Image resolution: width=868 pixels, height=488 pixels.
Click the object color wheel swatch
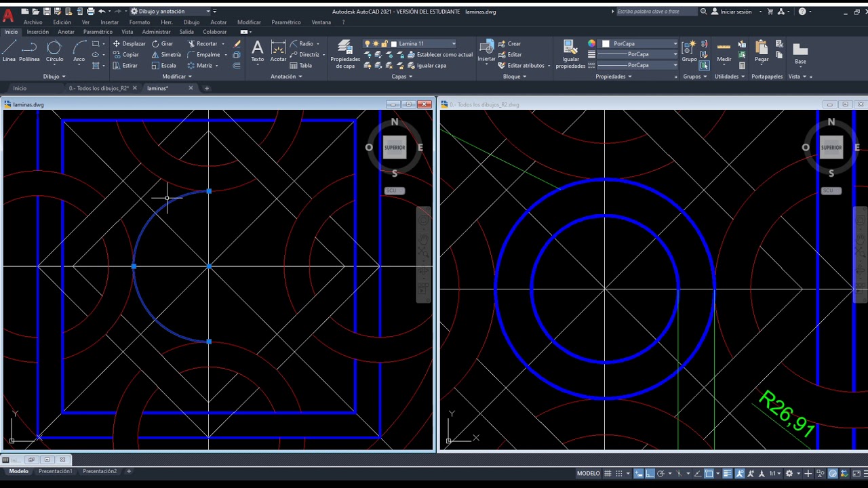(x=591, y=43)
